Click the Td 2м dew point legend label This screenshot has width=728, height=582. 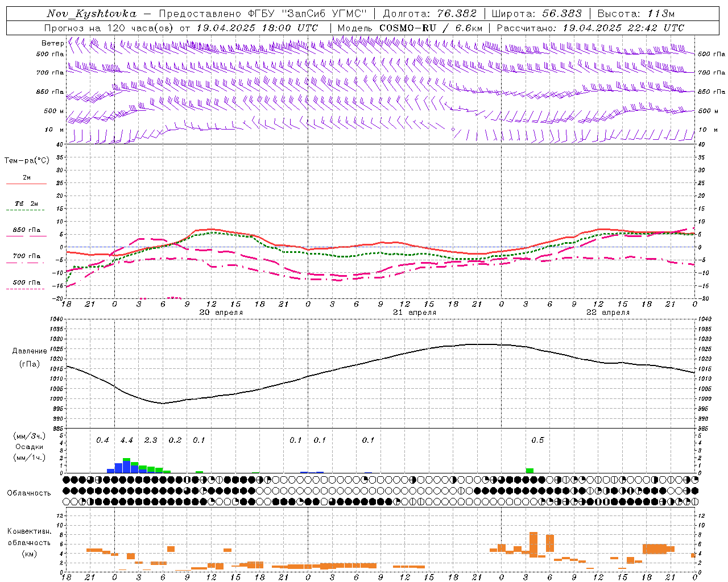coord(27,203)
